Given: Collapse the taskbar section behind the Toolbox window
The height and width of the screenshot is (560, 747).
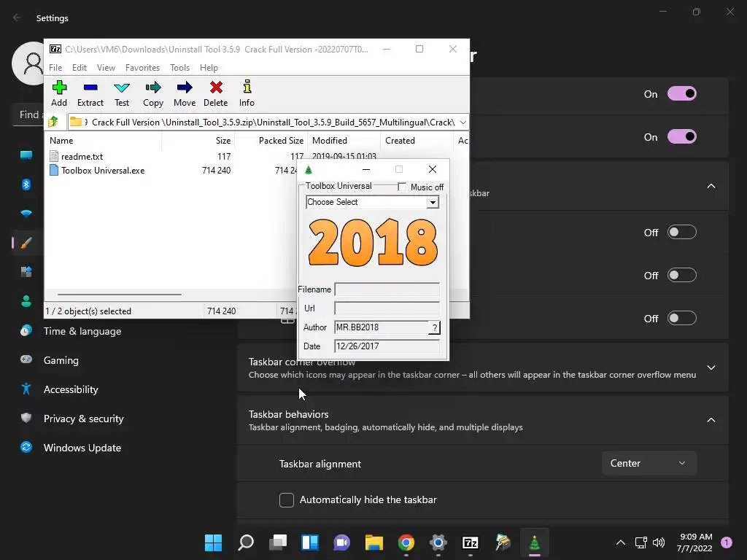Looking at the screenshot, I should coord(711,186).
